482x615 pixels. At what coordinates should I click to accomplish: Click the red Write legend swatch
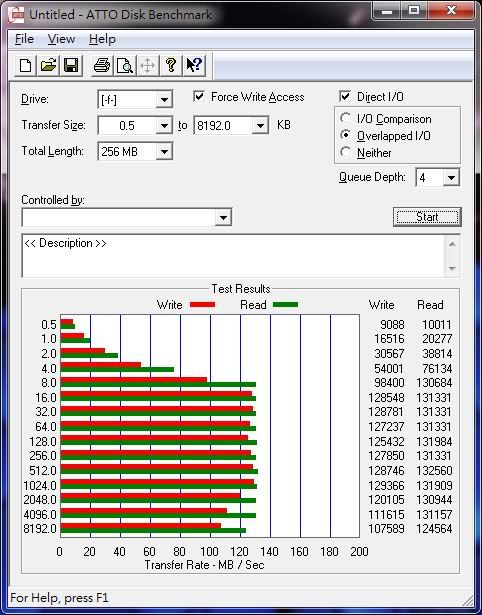tap(202, 304)
